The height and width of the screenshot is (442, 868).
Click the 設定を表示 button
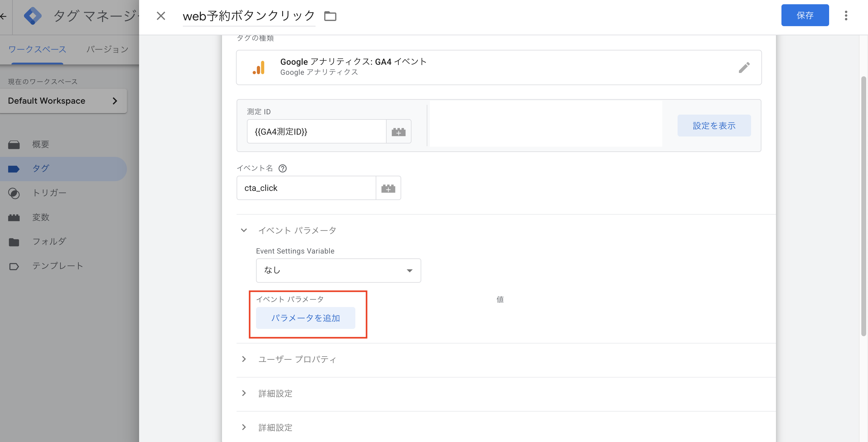click(x=714, y=126)
